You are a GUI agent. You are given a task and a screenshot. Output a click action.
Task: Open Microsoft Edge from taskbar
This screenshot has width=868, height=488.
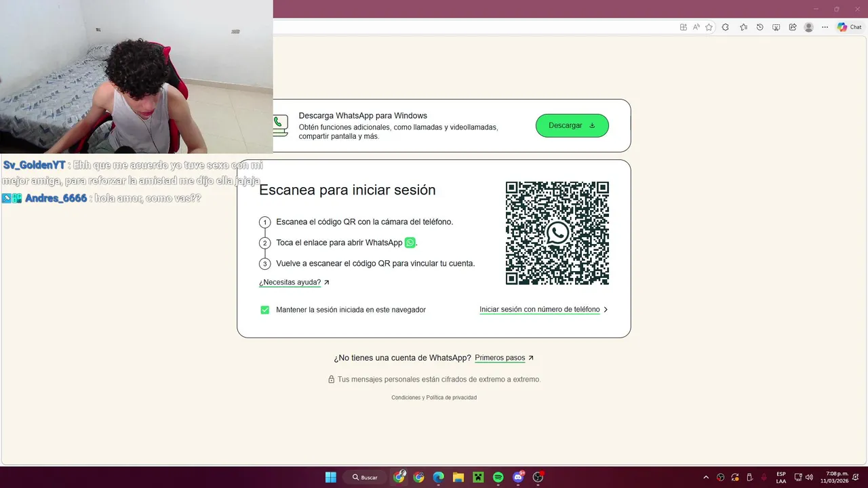pyautogui.click(x=438, y=477)
